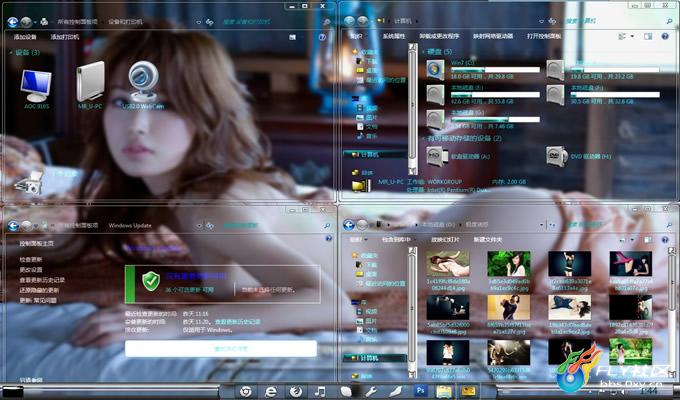The width and height of the screenshot is (680, 400).
Task: Select the MR_U-PC device icon
Action: click(x=90, y=82)
